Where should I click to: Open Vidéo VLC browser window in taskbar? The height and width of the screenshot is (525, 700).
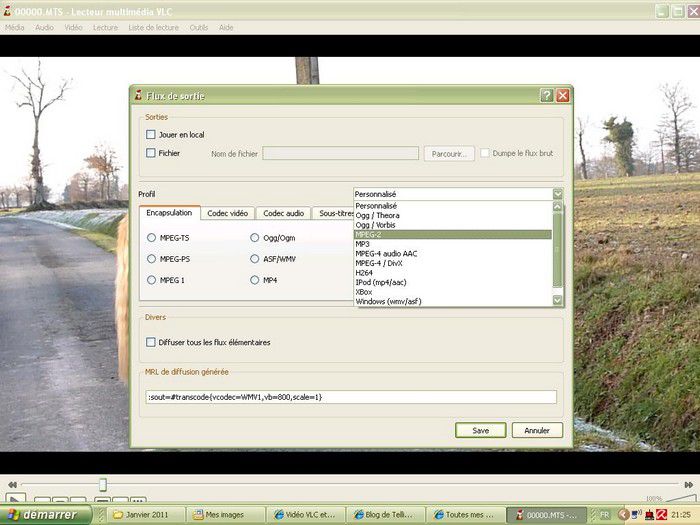tap(305, 515)
